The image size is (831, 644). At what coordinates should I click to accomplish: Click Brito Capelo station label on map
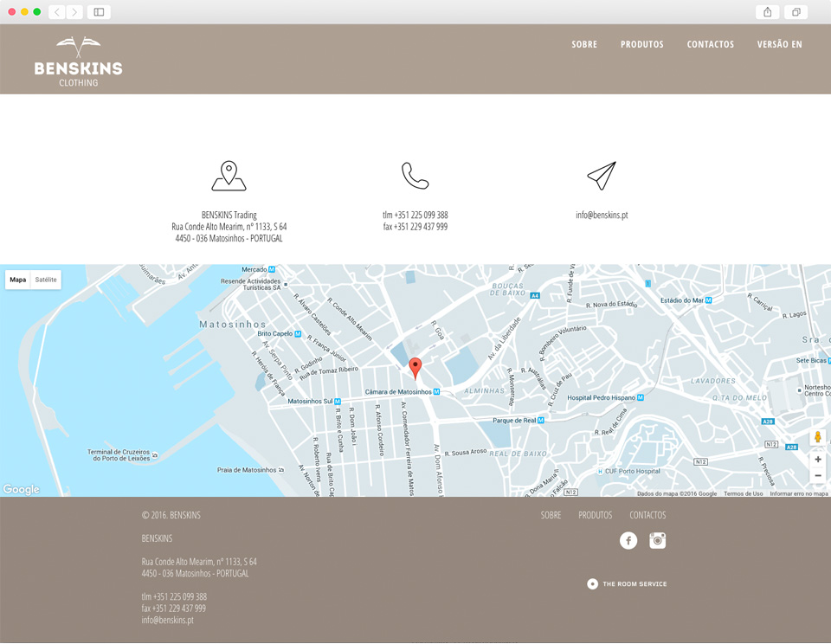[x=280, y=334]
